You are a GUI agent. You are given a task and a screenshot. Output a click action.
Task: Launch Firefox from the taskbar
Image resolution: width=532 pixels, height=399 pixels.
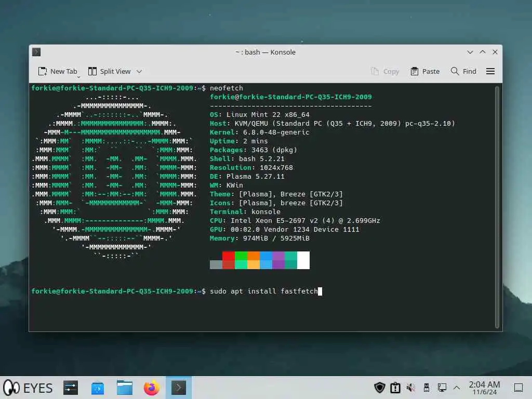coord(151,388)
